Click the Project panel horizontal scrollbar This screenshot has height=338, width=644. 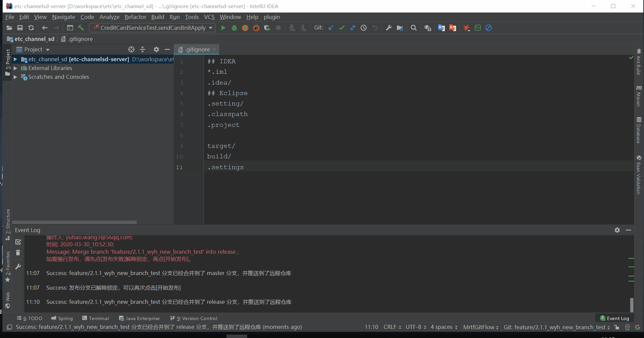click(74, 222)
